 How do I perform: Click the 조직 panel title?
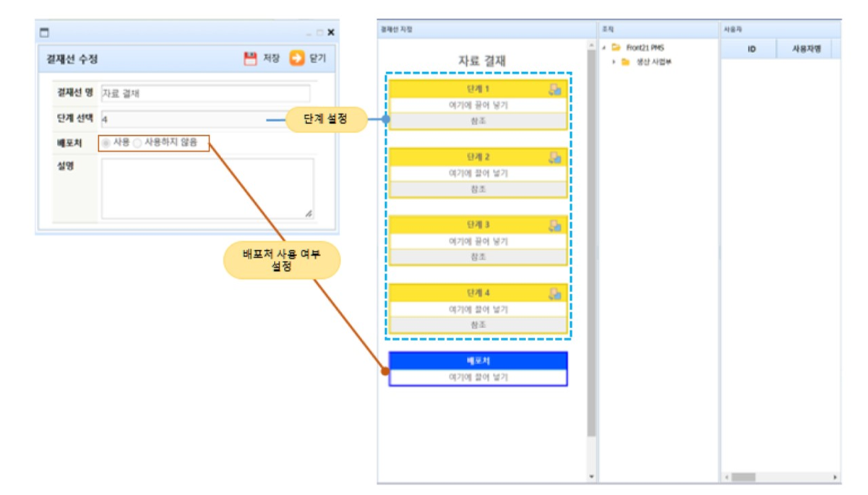606,29
